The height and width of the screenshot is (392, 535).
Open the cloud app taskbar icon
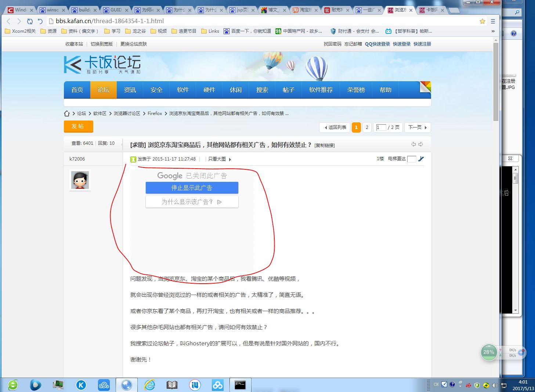(104, 385)
